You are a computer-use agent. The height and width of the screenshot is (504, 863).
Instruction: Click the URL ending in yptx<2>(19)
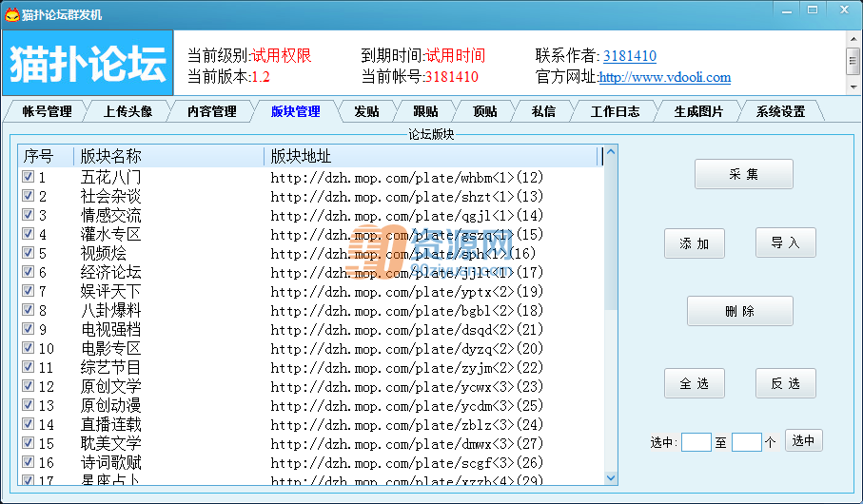pyautogui.click(x=406, y=292)
